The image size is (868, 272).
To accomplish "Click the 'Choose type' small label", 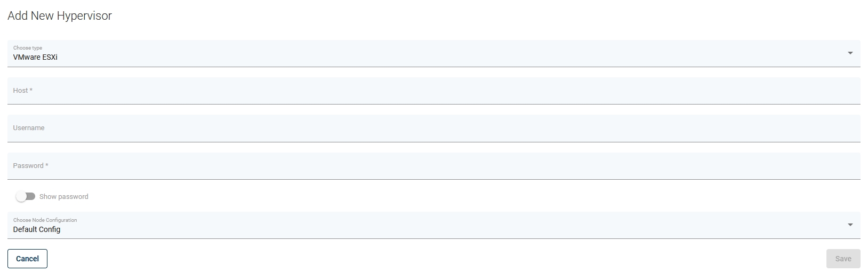I will 28,48.
